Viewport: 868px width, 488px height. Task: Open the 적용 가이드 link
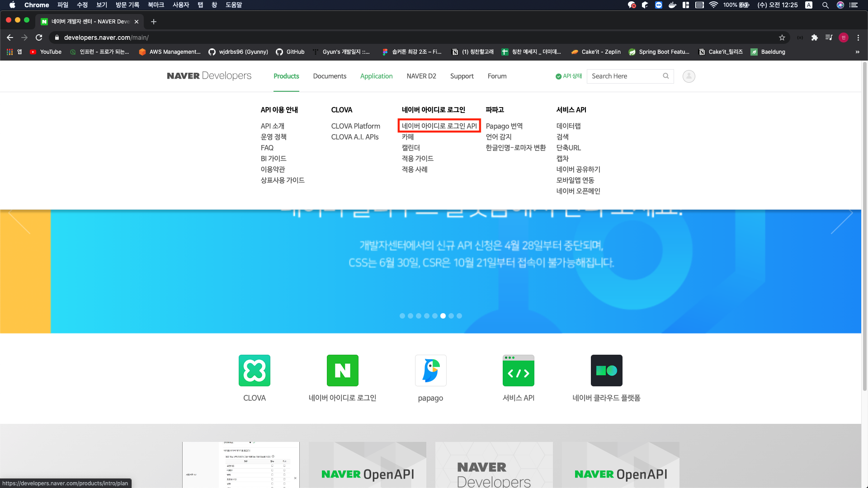[418, 159]
